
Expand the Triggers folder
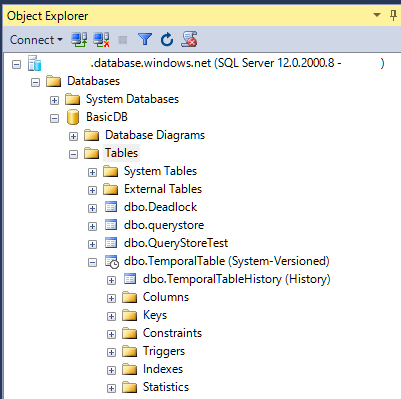click(x=111, y=352)
